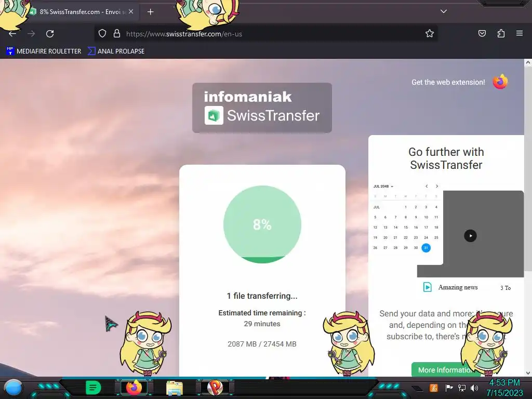This screenshot has height=399, width=532.
Task: Open a new tab with plus button
Action: pos(150,12)
